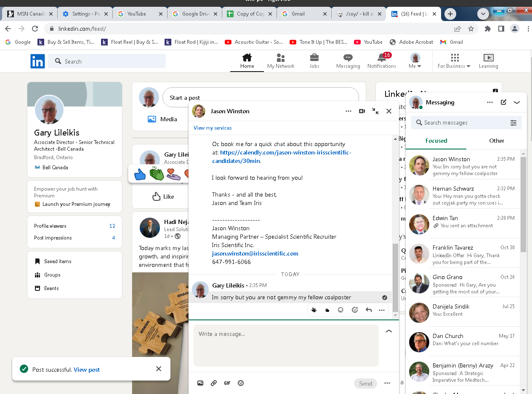532x394 pixels.
Task: Add Media to a new post
Action: [162, 119]
